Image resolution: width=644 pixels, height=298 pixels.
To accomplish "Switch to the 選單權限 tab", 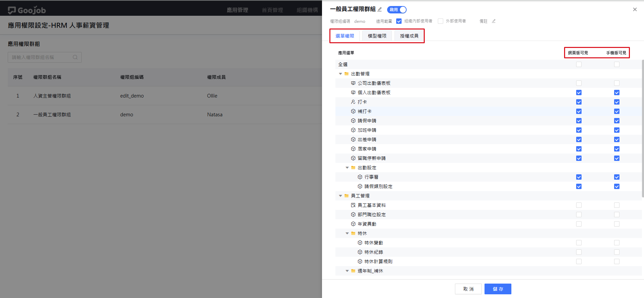I will pos(345,36).
